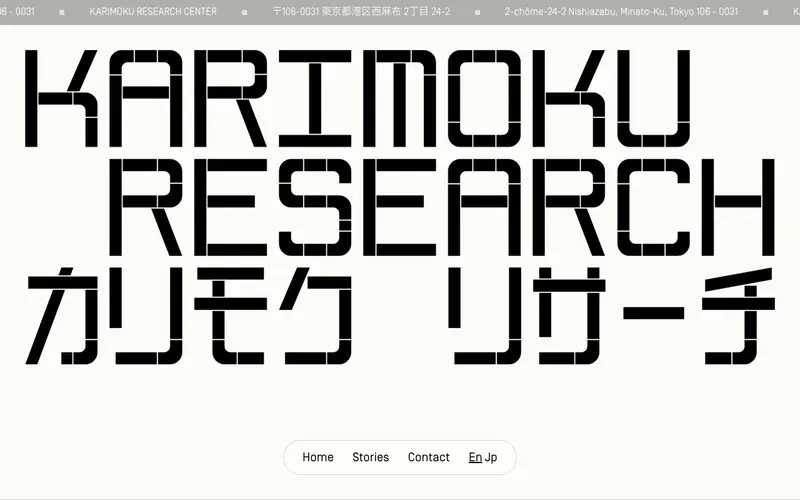Screen dimensions: 800x500
Task: Click the KARIMOKU RESEARCH CENTER marquee text
Action: click(x=153, y=11)
